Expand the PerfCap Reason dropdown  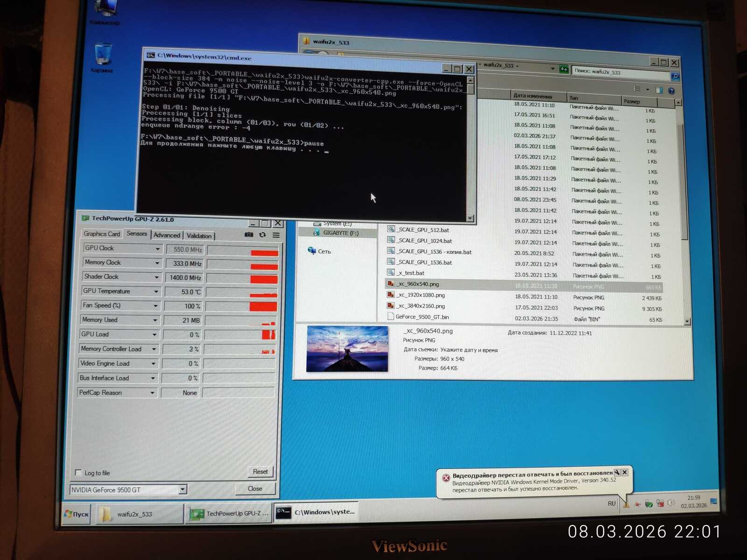click(x=152, y=393)
